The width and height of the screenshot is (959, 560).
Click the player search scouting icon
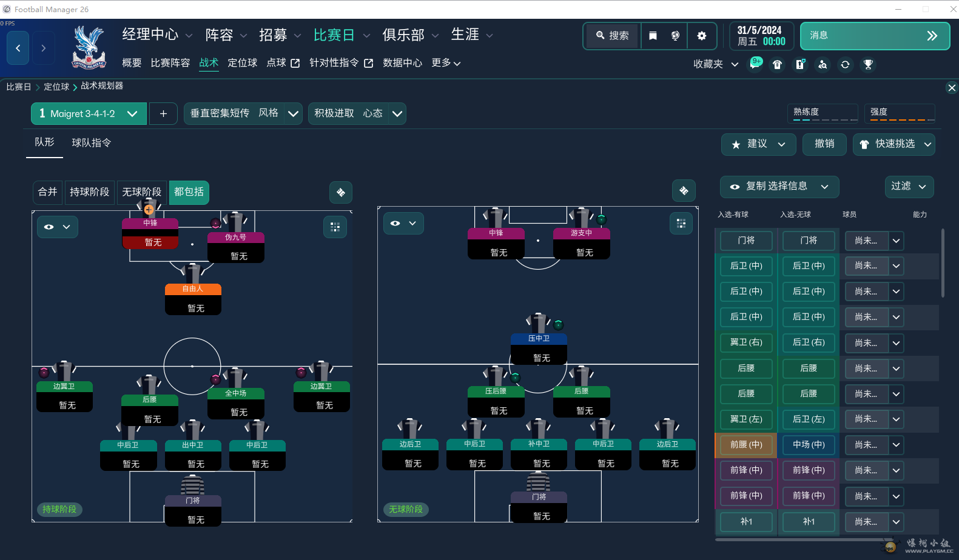[823, 64]
